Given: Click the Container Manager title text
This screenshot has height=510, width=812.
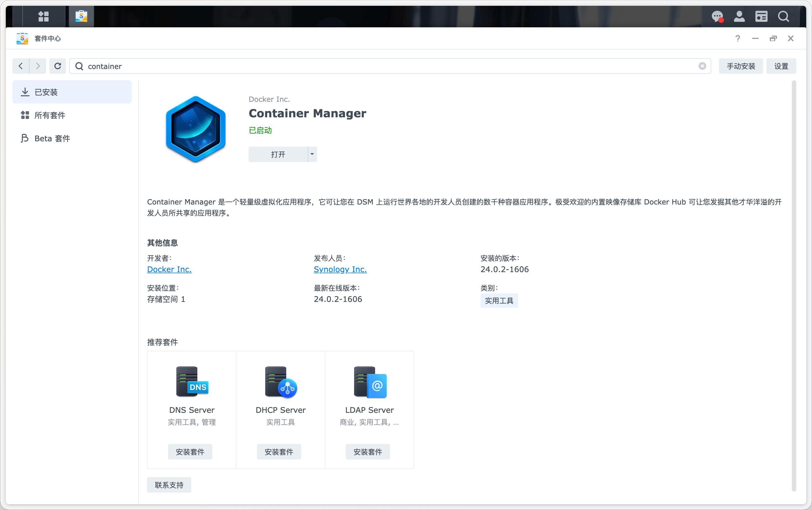Looking at the screenshot, I should 307,113.
